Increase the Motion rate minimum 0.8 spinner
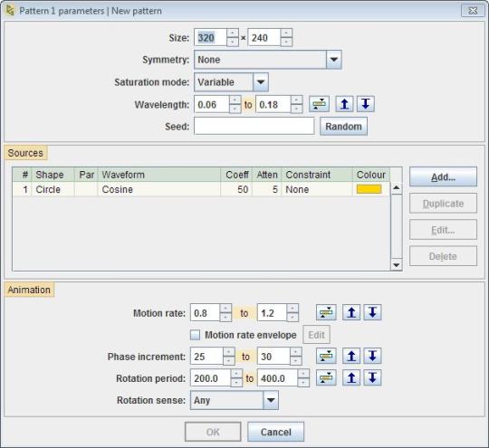 coord(225,309)
